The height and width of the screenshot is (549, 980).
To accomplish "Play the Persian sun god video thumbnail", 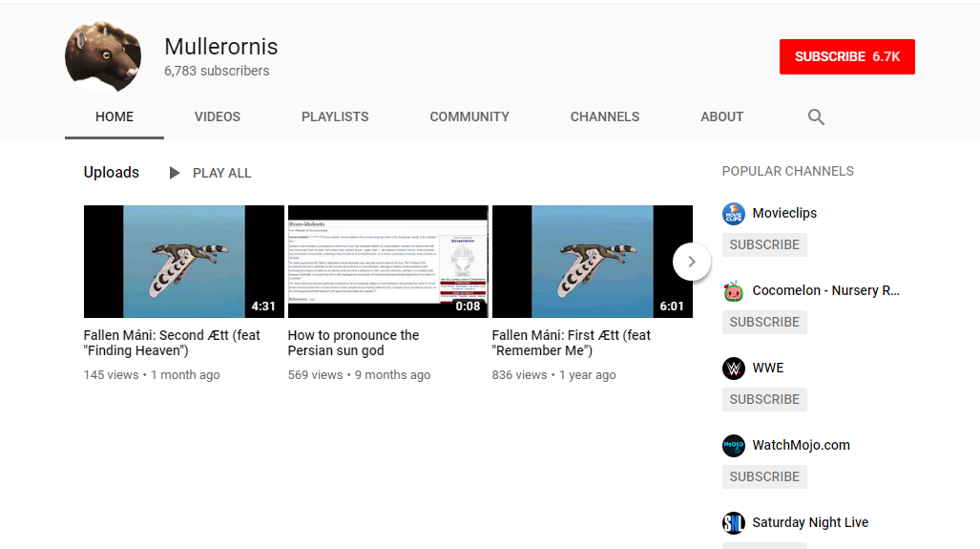I will pos(388,262).
